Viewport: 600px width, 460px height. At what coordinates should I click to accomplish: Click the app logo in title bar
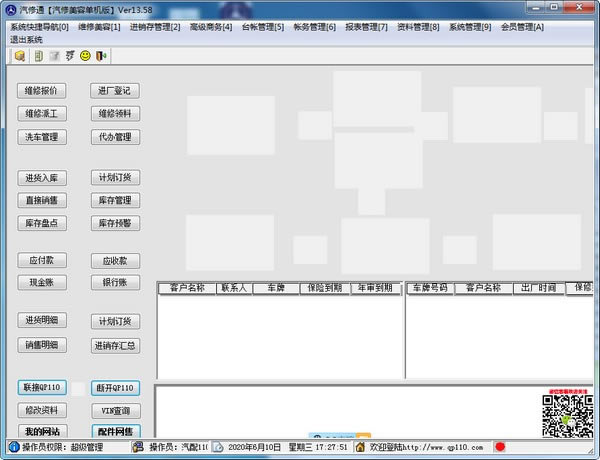[x=11, y=10]
